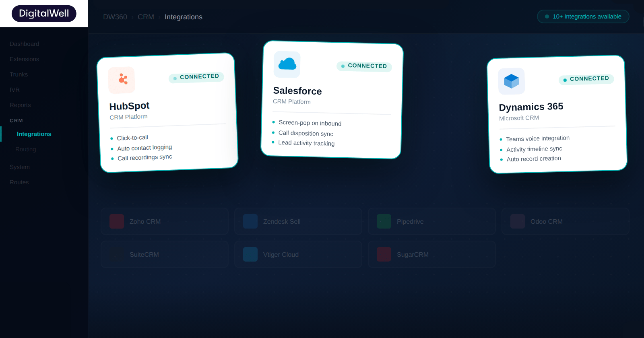
Task: Click the Dynamics 365 cube icon
Action: coord(512,81)
